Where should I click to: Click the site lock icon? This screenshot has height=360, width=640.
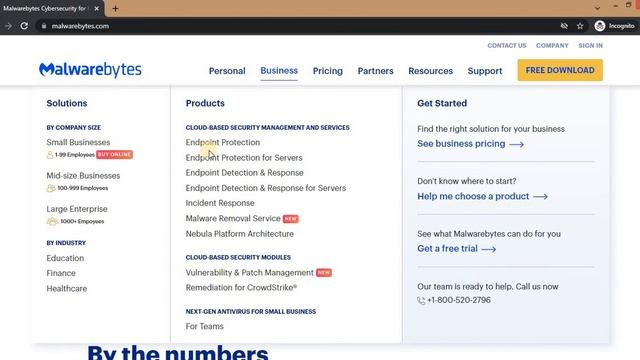(44, 26)
